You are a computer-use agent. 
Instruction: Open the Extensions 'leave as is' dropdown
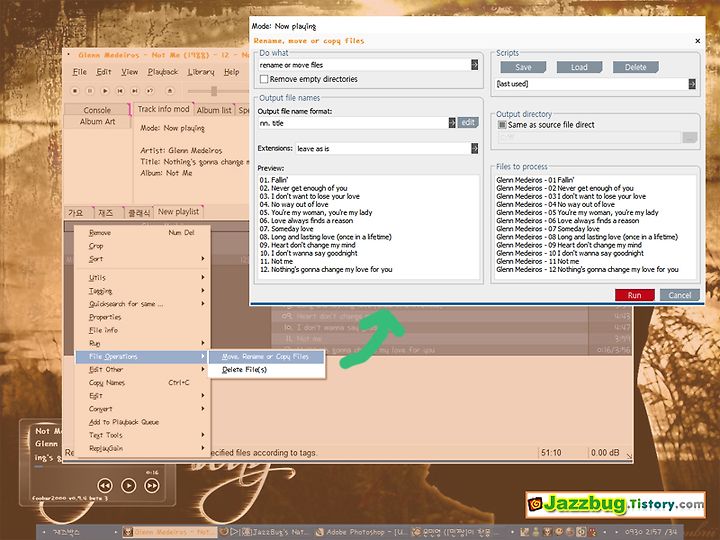click(475, 148)
